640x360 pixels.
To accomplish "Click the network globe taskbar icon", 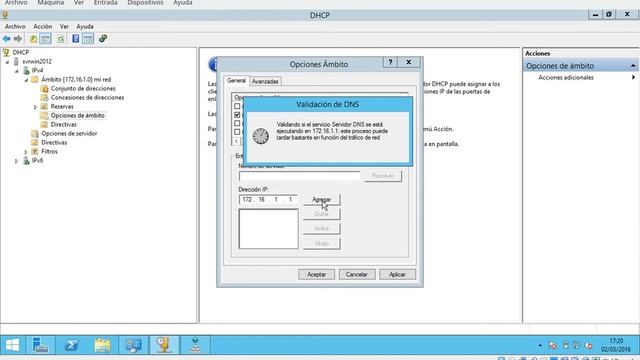I will point(195,345).
